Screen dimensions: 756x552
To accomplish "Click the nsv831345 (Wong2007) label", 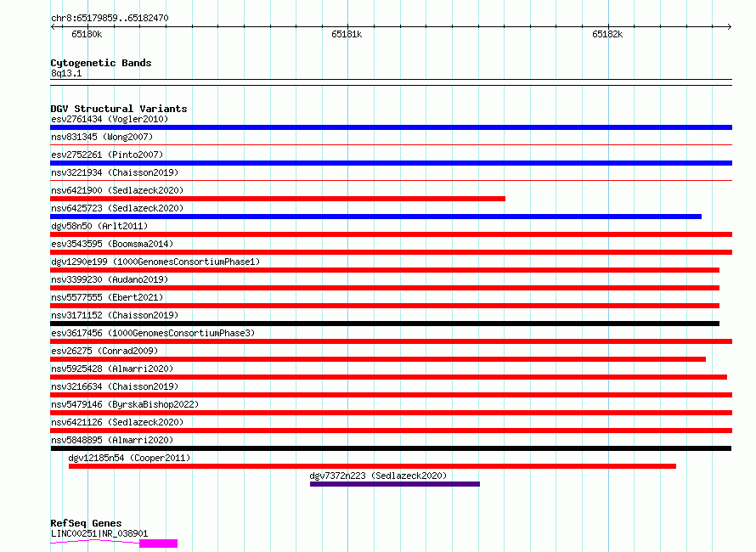I will click(102, 137).
